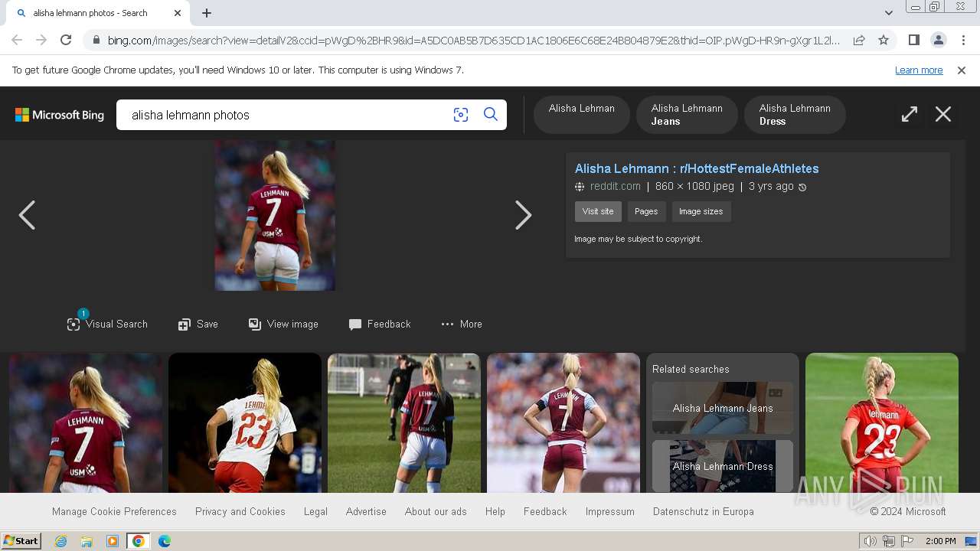Click the system clock 2:00 PM
The height and width of the screenshot is (551, 980).
click(x=940, y=541)
